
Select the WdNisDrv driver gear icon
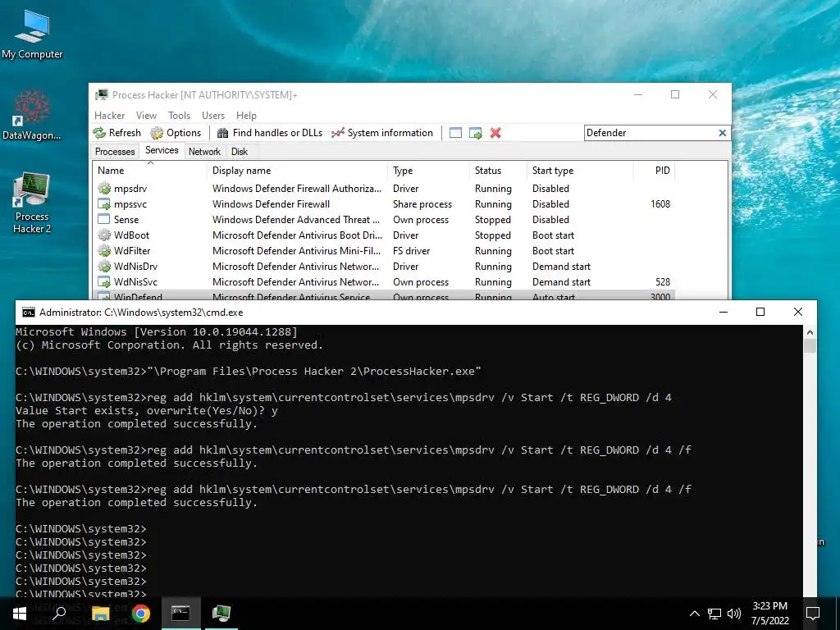(104, 267)
